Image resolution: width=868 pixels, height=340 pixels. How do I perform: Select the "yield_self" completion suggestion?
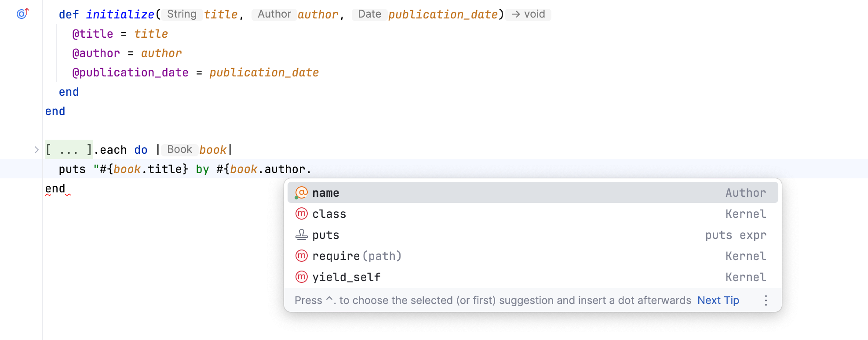(x=346, y=277)
